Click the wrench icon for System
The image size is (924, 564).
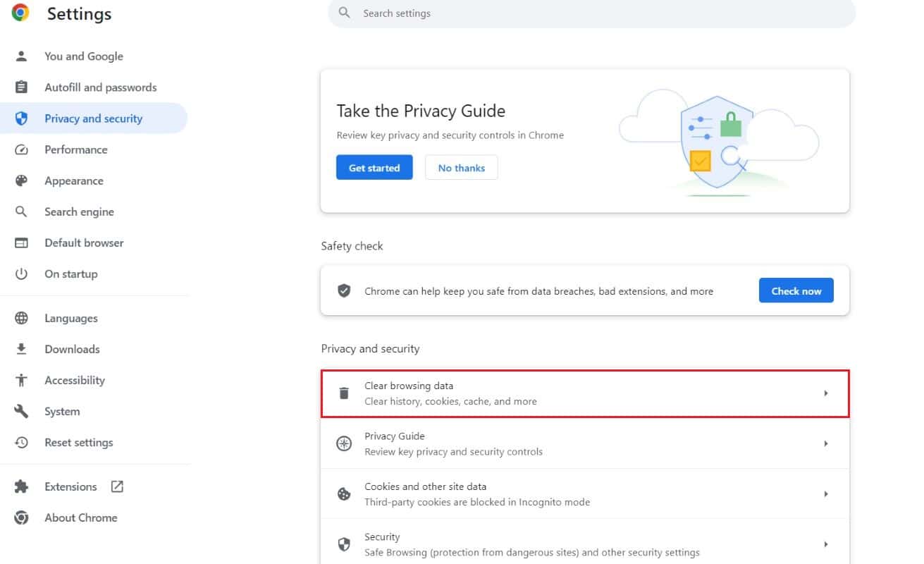coord(21,411)
